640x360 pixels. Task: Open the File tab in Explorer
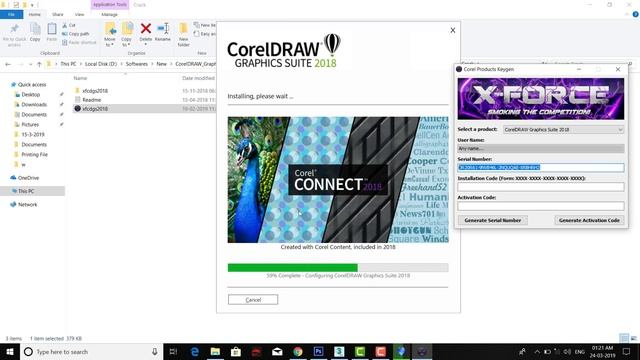pyautogui.click(x=11, y=14)
